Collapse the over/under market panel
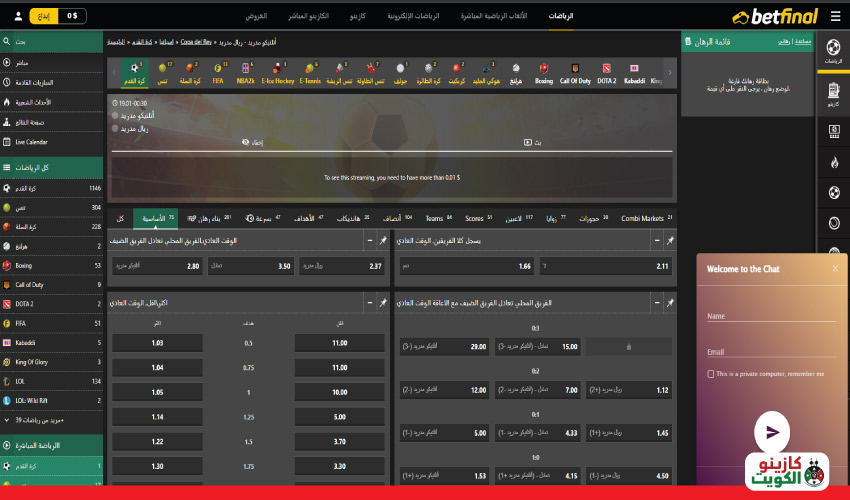Viewport: 850px width, 500px height. (370, 303)
